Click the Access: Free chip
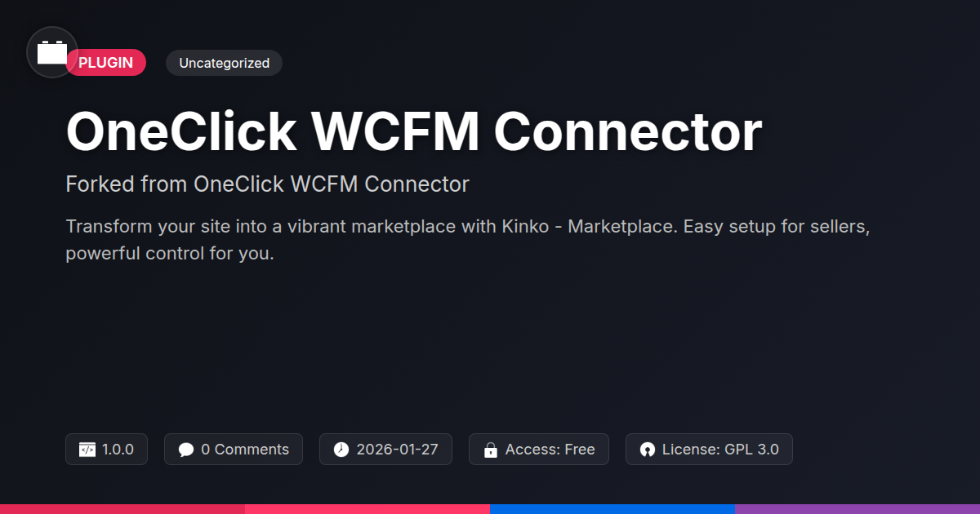 539,450
